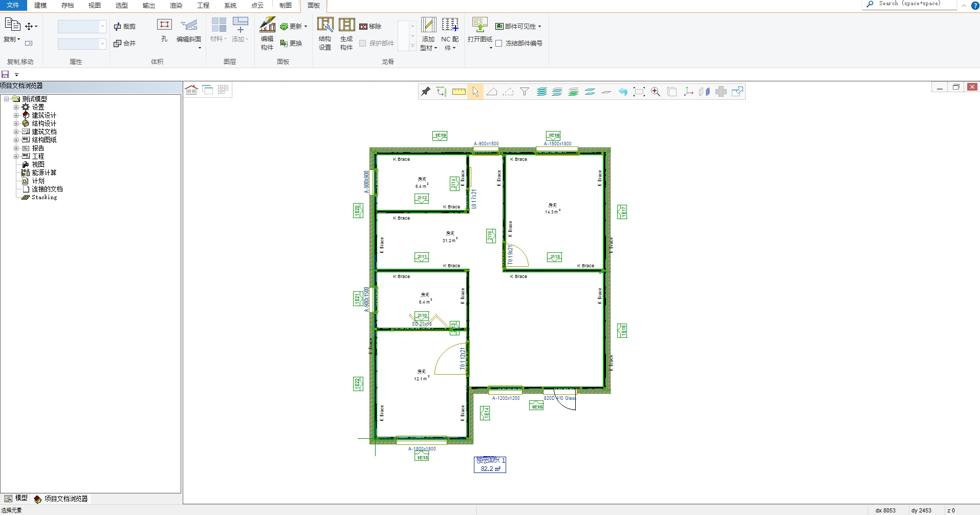980x515 pixels.
Task: Switch to the 模型 bottom tab
Action: click(x=16, y=498)
